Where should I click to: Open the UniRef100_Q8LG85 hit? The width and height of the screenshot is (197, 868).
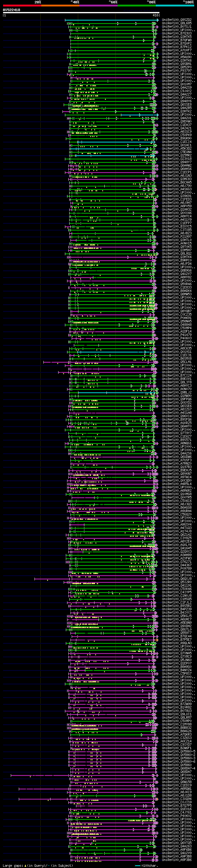pyautogui.click(x=177, y=24)
